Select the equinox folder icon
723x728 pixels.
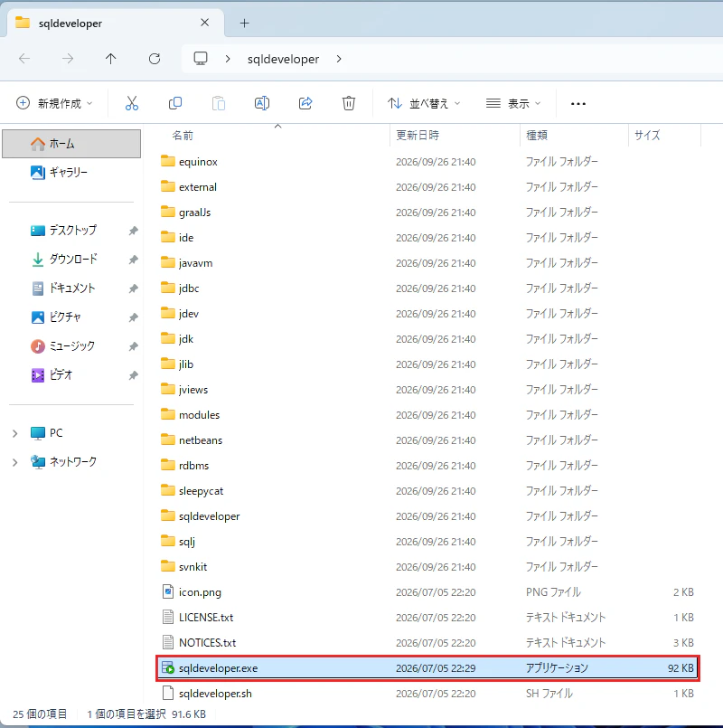point(167,161)
